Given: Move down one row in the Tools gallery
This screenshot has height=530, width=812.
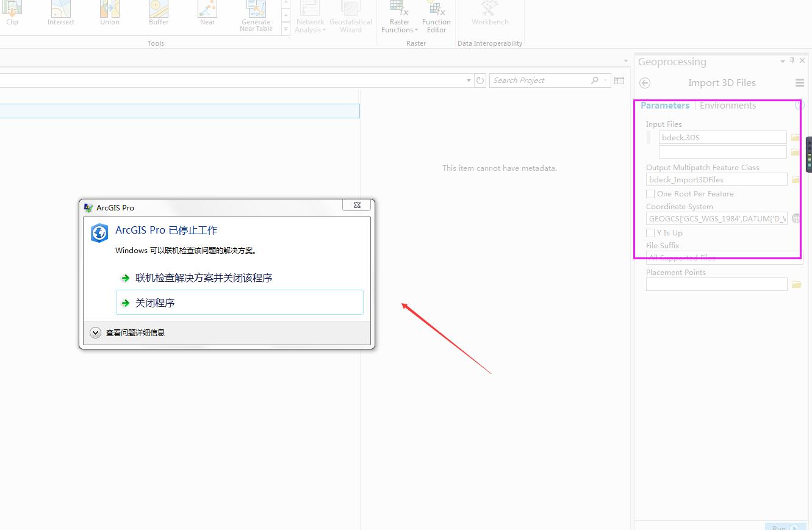Looking at the screenshot, I should pyautogui.click(x=286, y=16).
